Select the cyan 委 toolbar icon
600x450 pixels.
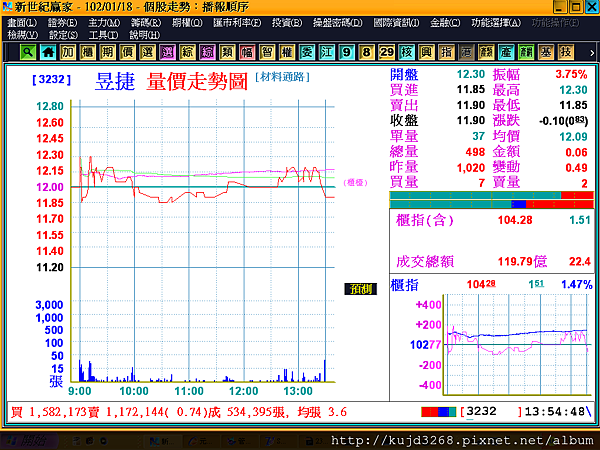[x=307, y=52]
